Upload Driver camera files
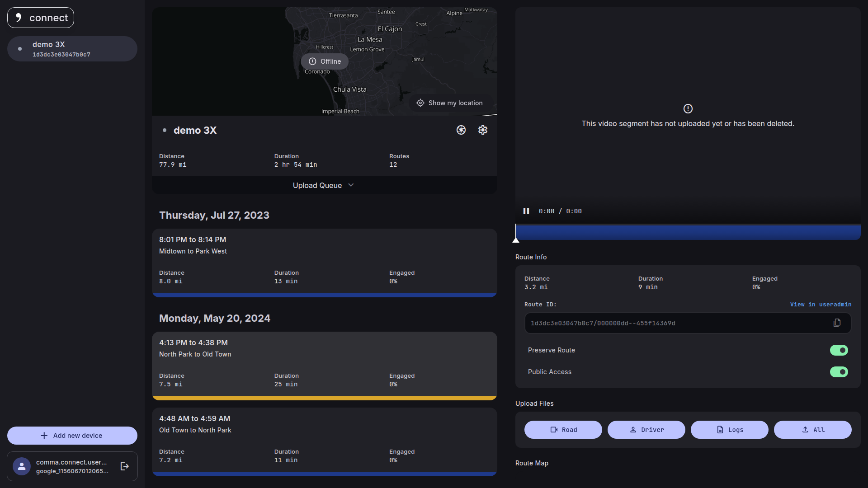 646,430
